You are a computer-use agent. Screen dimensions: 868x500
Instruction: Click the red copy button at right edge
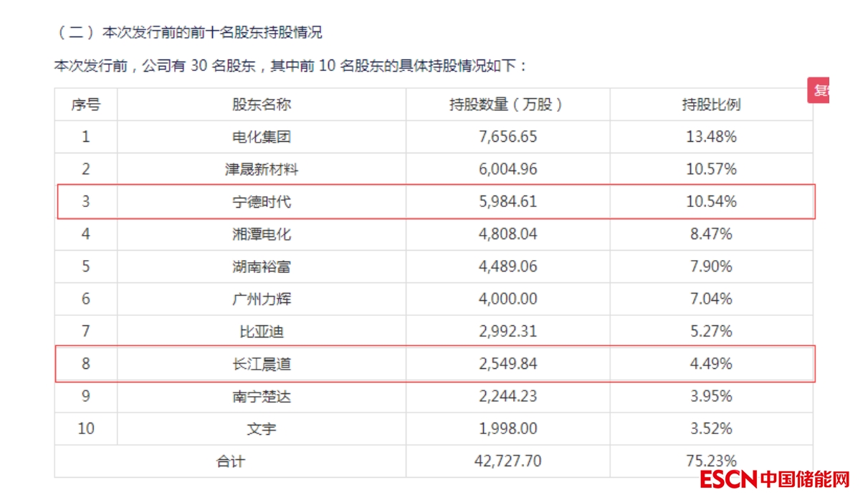point(819,90)
